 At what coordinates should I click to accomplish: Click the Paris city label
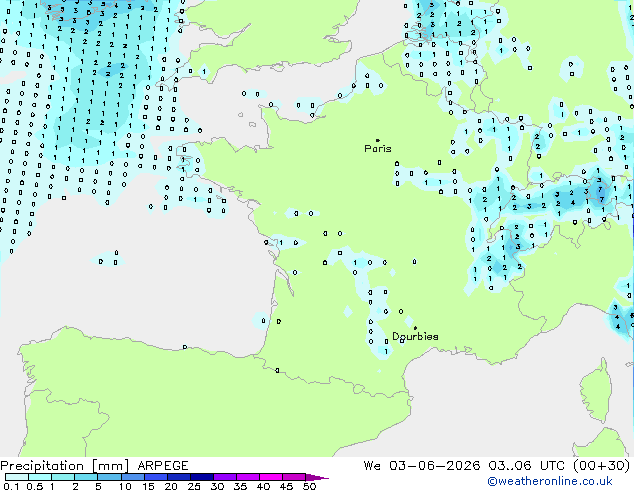tap(378, 149)
